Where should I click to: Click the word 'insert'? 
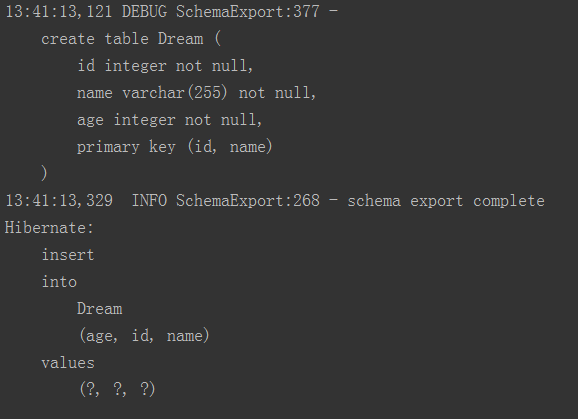[x=68, y=255]
